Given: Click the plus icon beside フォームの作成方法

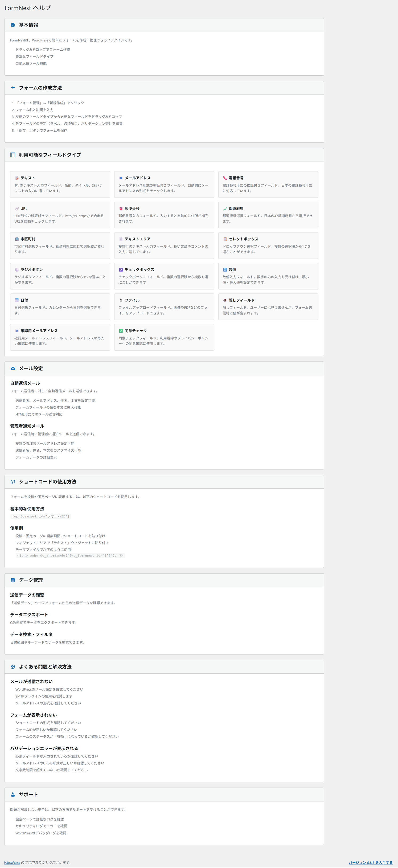Looking at the screenshot, I should coord(13,88).
